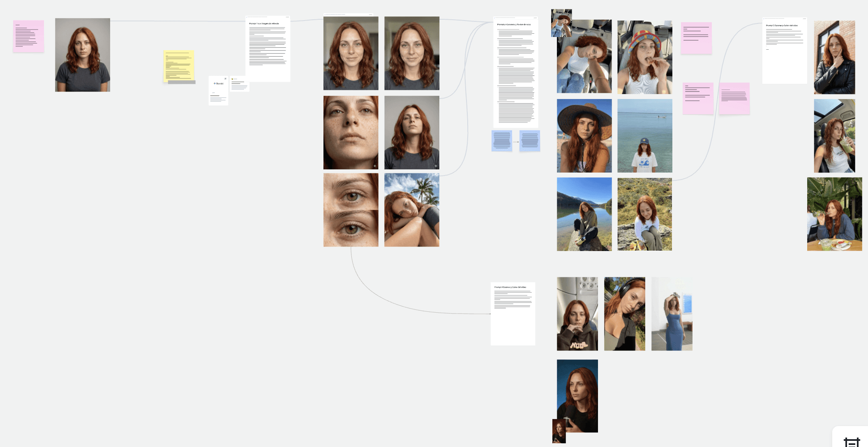Select the leather jacket brick wall photo

834,57
